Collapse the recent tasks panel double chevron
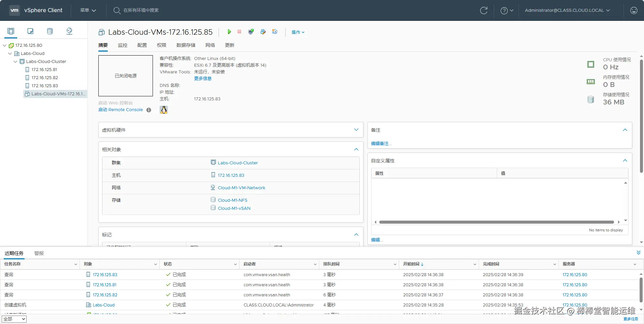The height and width of the screenshot is (324, 644). point(638,253)
